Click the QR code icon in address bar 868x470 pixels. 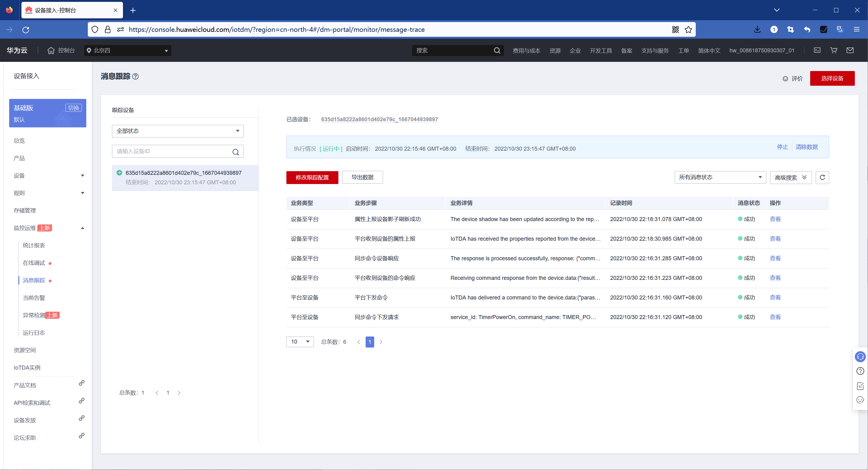click(675, 30)
